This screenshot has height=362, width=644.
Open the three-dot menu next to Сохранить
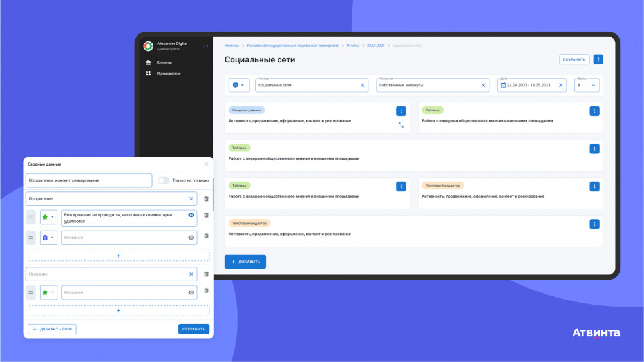pyautogui.click(x=598, y=59)
